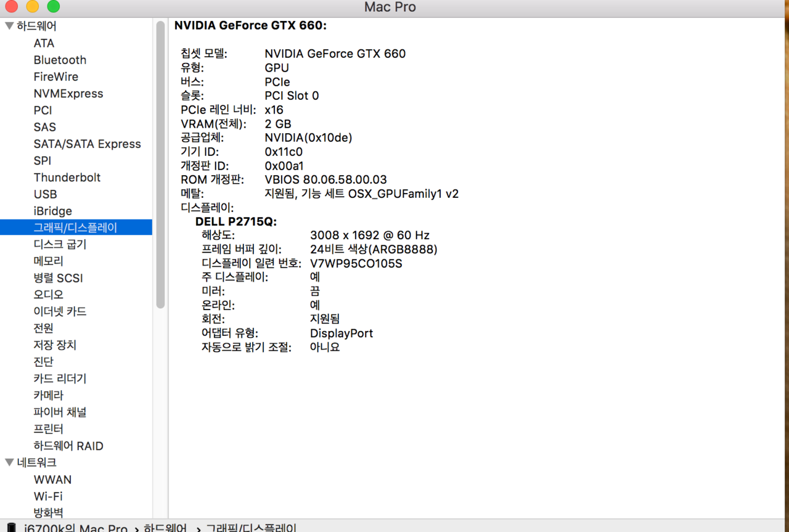Select 메모리 in the sidebar
Image resolution: width=789 pixels, height=532 pixels.
(49, 261)
